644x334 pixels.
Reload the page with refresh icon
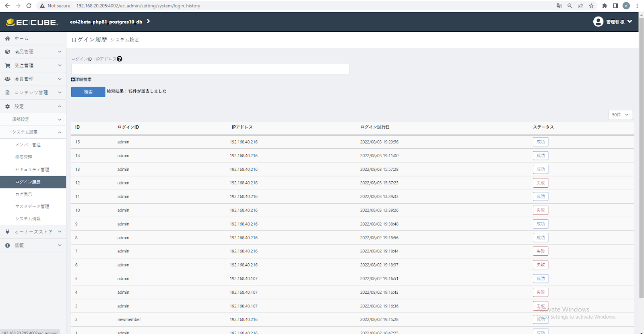[x=29, y=6]
